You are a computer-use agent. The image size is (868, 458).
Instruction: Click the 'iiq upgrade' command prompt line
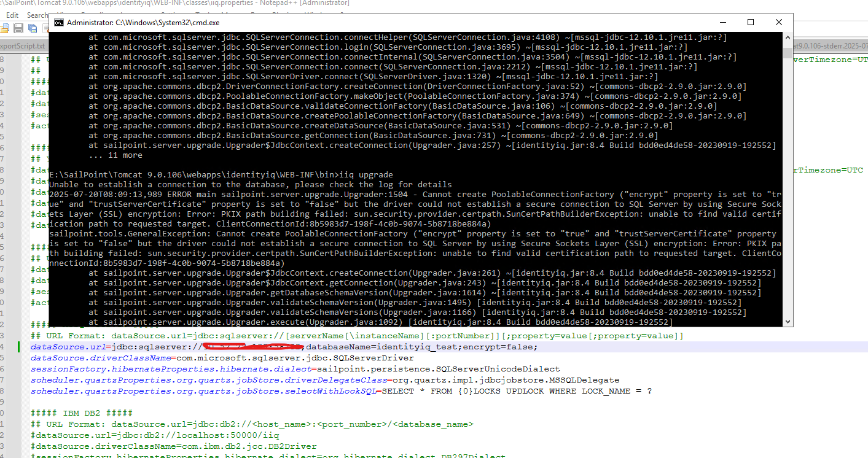(x=221, y=175)
